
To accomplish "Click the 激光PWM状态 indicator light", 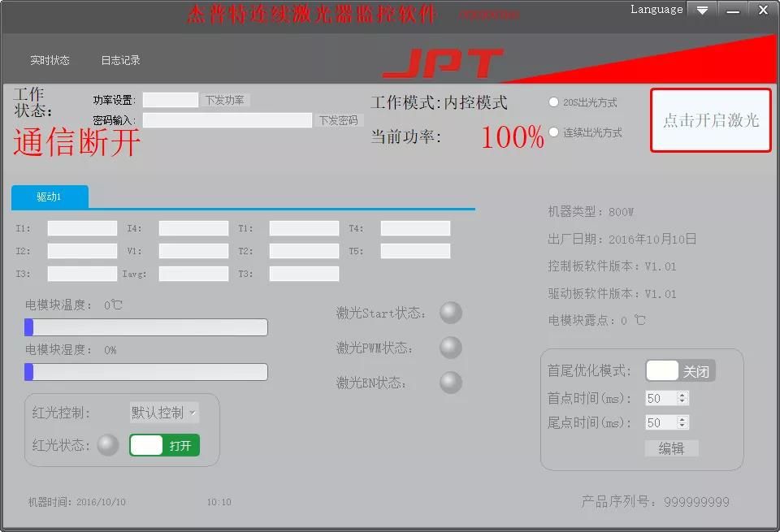I will tap(451, 348).
